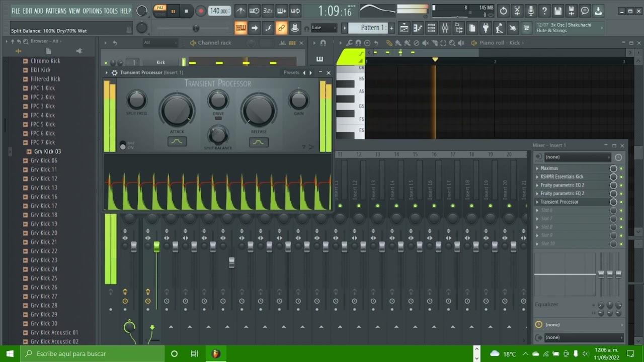The width and height of the screenshot is (644, 362).
Task: Click the Split Balance knob
Action: pyautogui.click(x=218, y=136)
